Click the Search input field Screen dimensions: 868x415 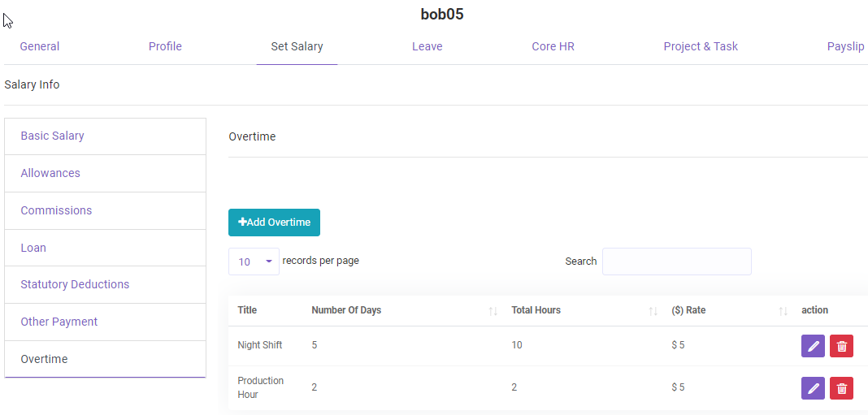coord(676,262)
